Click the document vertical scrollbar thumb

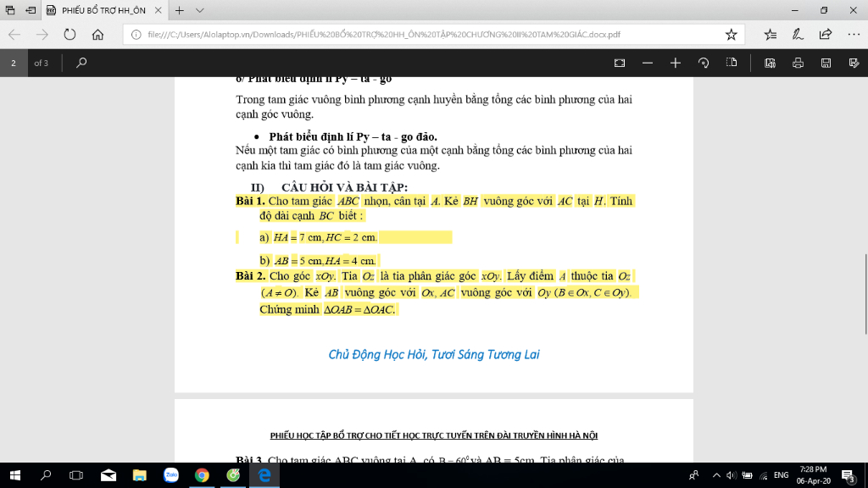point(865,293)
